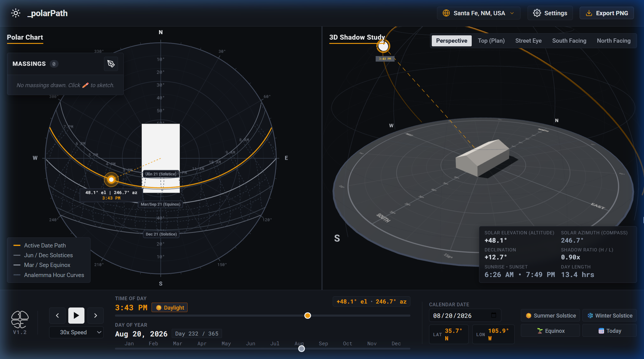Click the calendar date input field
Image resolution: width=644 pixels, height=359 pixels.
(465, 316)
